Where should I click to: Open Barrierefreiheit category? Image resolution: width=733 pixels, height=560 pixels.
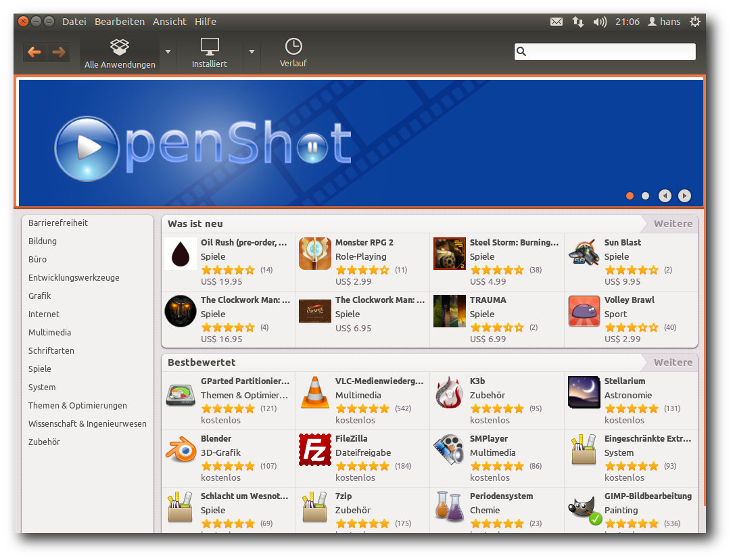click(58, 223)
